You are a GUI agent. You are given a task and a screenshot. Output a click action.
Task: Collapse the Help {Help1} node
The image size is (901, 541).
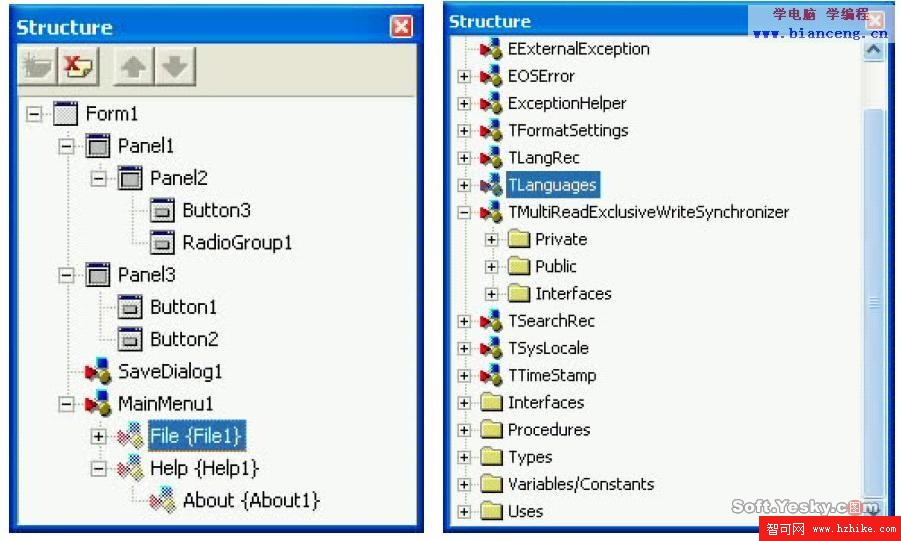[x=99, y=469]
